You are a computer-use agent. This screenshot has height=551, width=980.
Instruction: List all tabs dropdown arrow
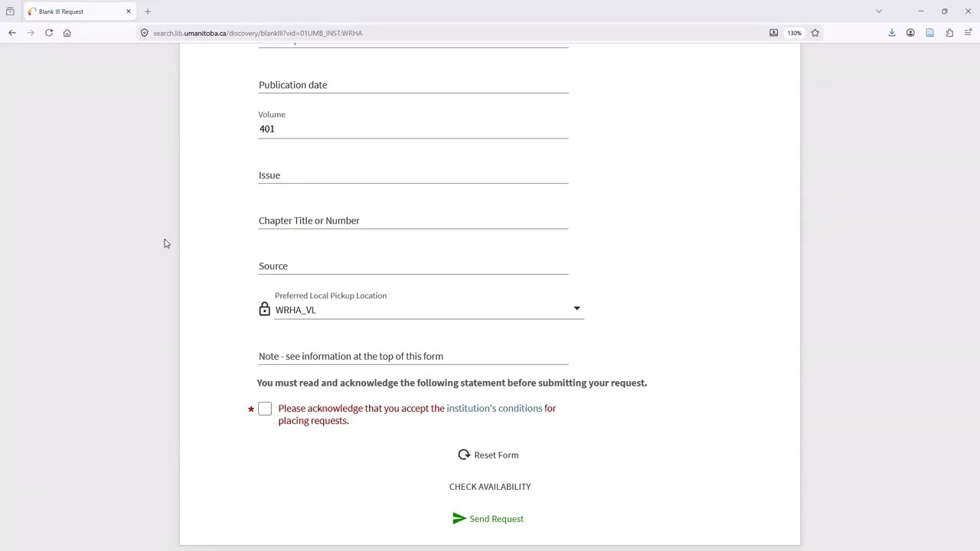point(879,11)
